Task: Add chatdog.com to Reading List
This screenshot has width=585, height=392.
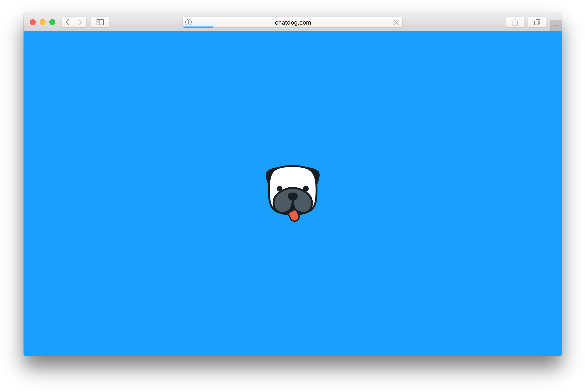Action: [189, 22]
